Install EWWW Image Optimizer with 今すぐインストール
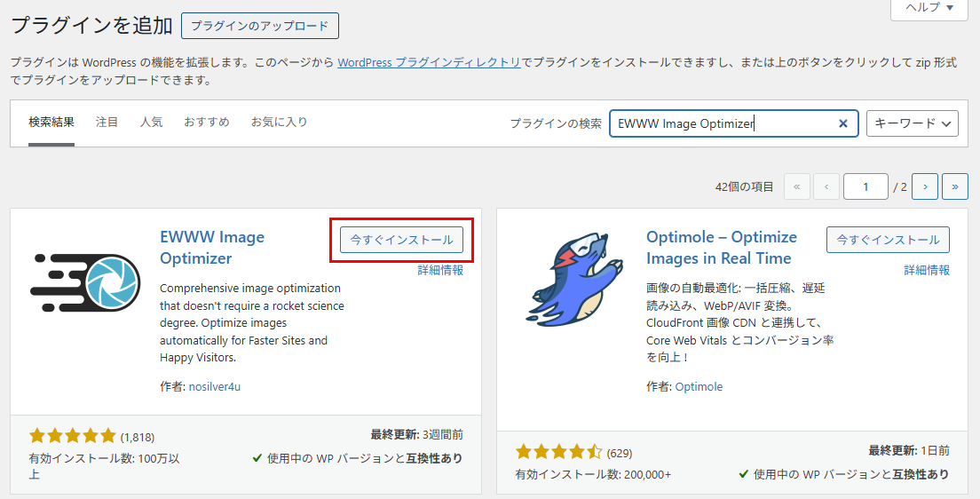Viewport: 980px width, 499px height. (401, 240)
